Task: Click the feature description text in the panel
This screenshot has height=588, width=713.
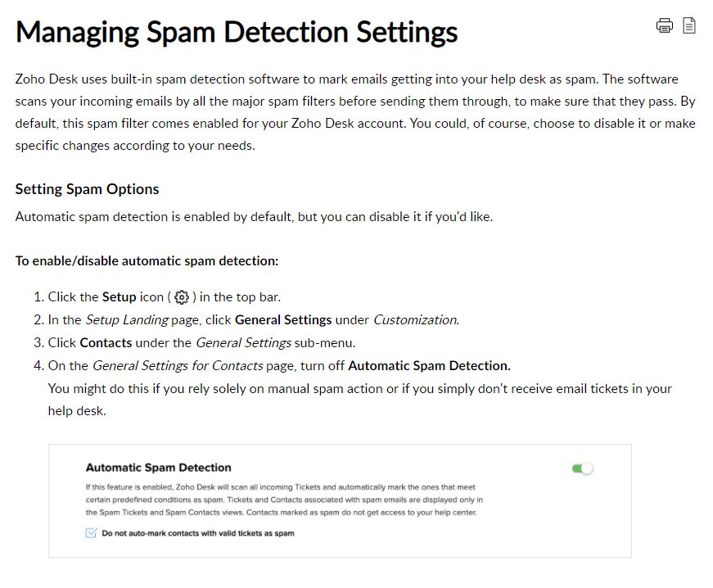Action: [x=284, y=500]
